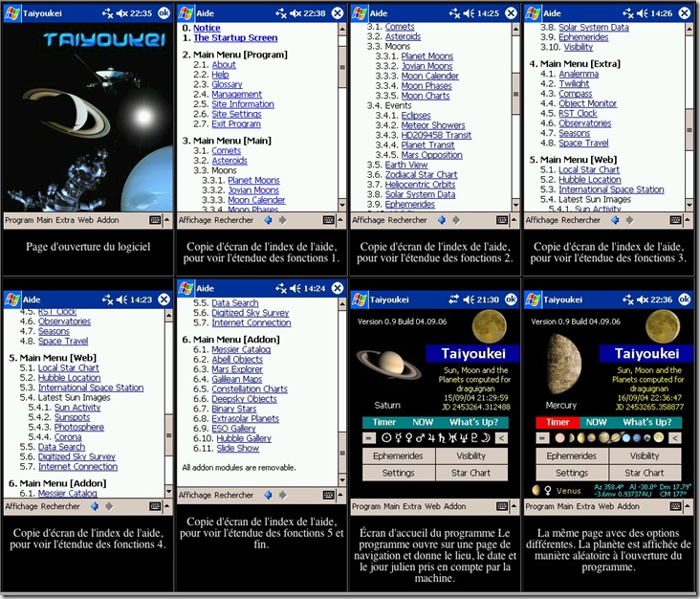Click the speaker icon in the 14:23 Aide window
This screenshot has height=599, width=700.
(x=121, y=299)
